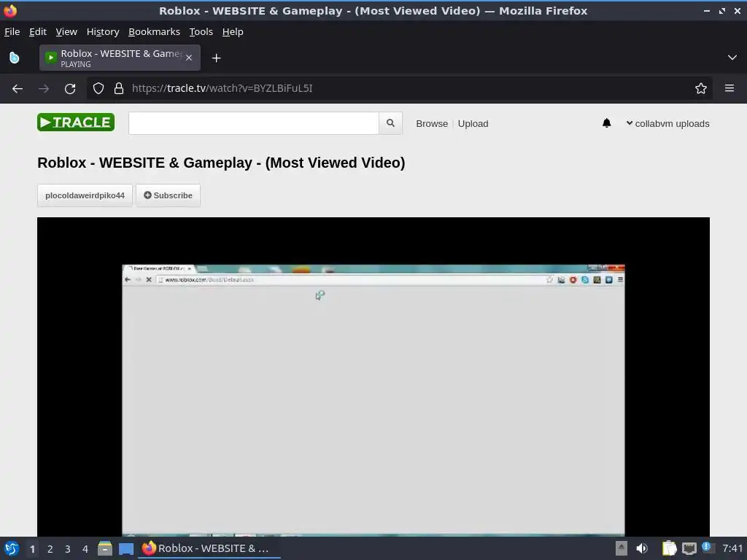747x560 pixels.
Task: Open the tracking protection shield
Action: click(98, 88)
